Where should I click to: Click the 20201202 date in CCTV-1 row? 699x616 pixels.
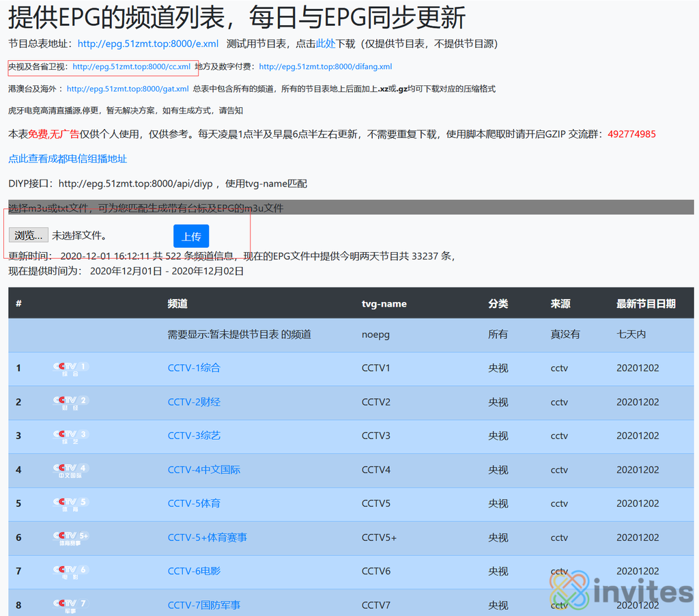[x=638, y=368]
